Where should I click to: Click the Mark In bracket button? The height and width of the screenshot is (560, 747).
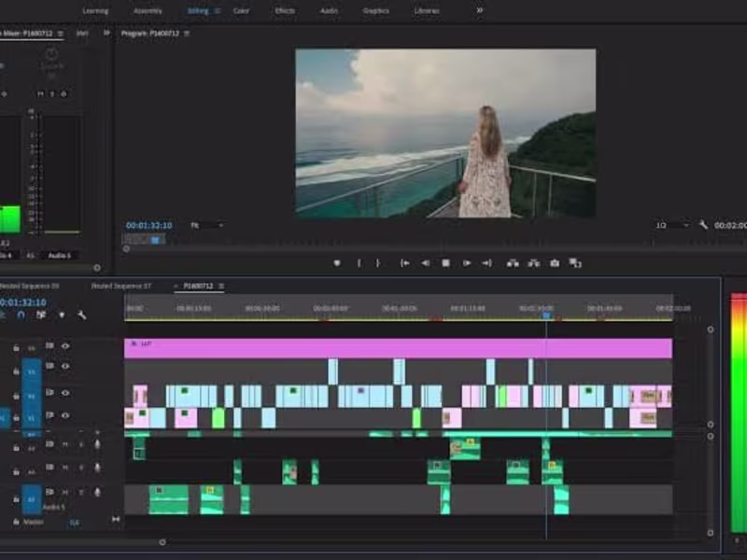(x=359, y=263)
